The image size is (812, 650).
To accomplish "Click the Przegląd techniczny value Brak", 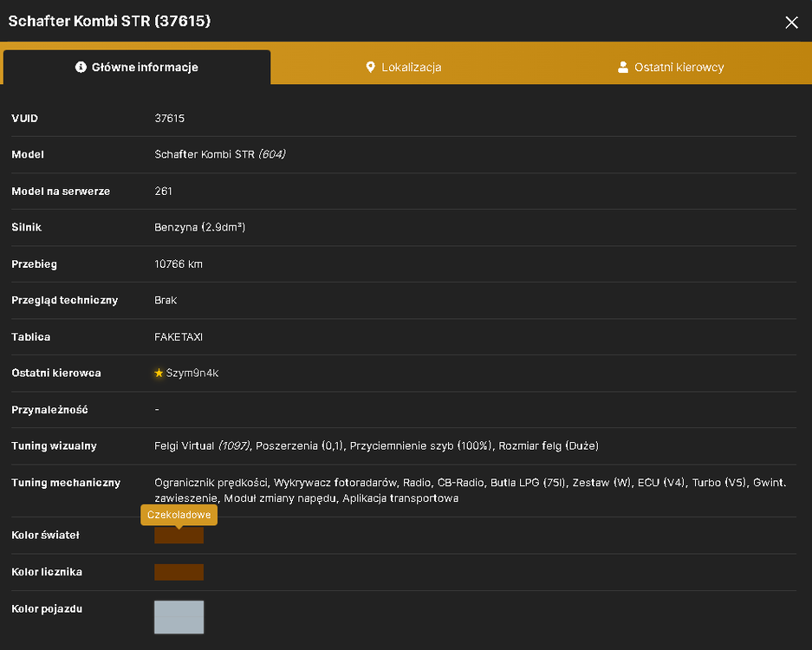I will click(166, 301).
